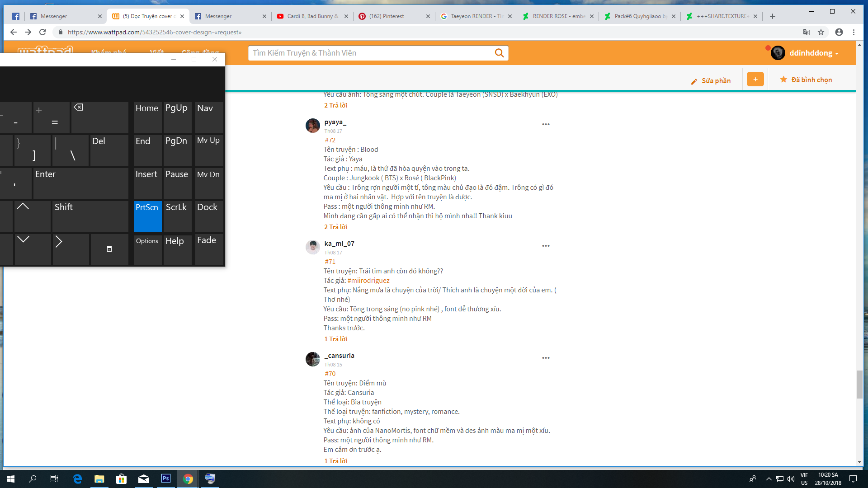
Task: Open Action Center notification icon
Action: [x=853, y=479]
